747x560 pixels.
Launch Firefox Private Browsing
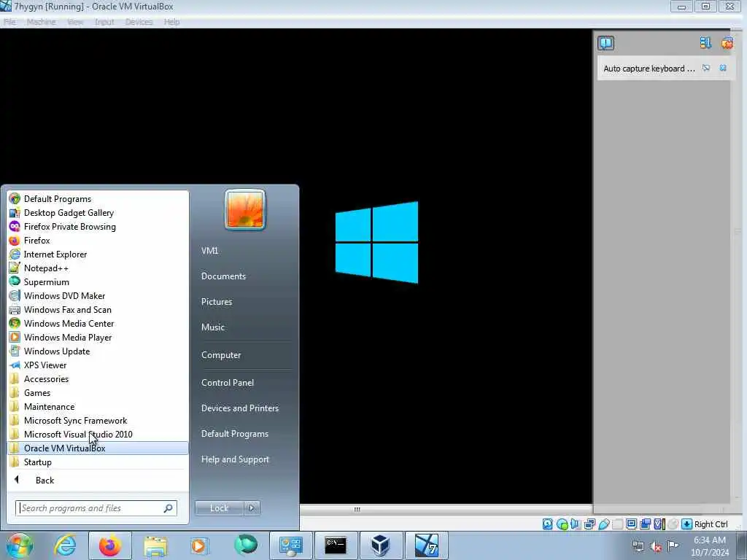[x=98, y=227]
